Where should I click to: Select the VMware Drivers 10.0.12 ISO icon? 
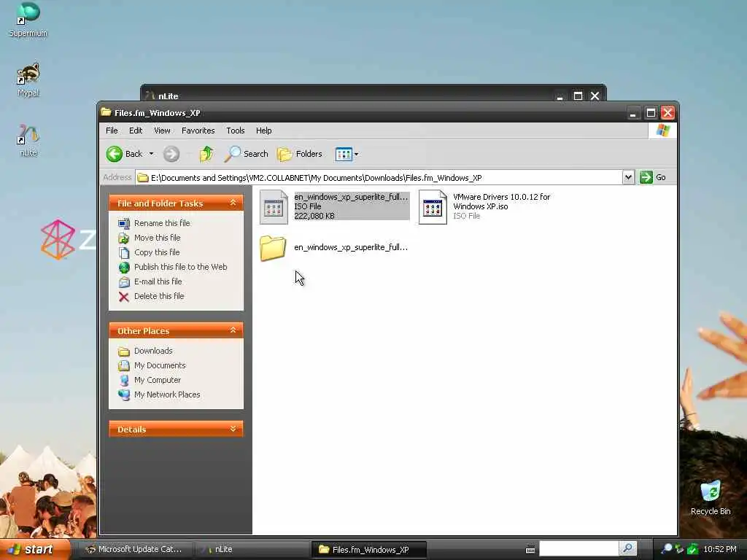(433, 206)
